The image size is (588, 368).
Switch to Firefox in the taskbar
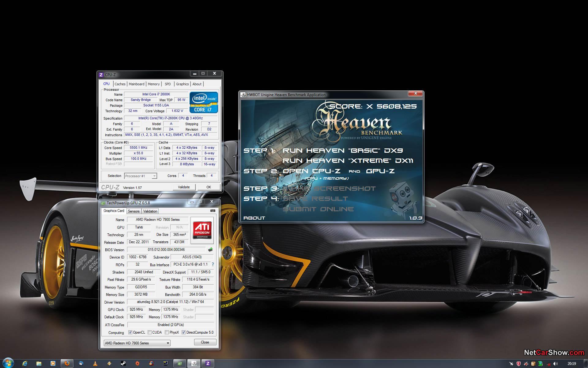tap(67, 363)
